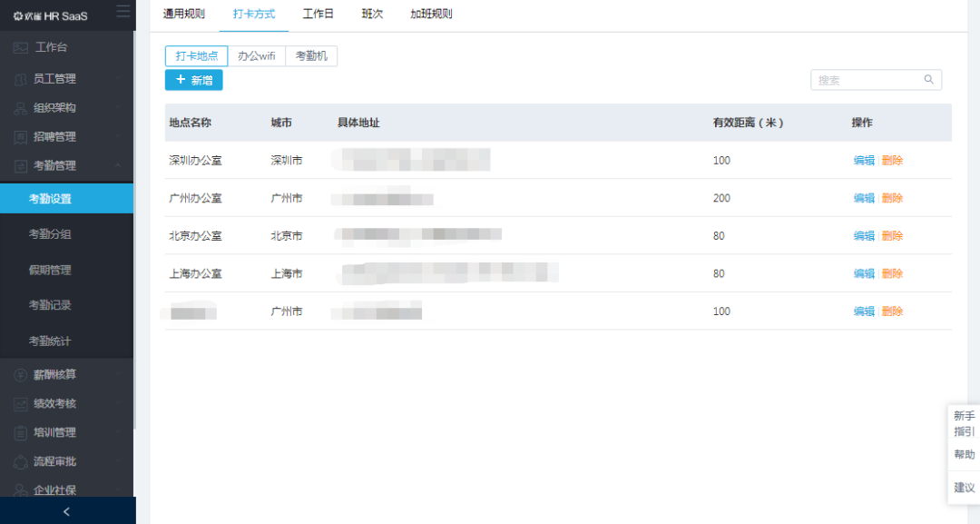Open the 建议 feedback button
Screen dimensions: 980x524
[x=964, y=488]
